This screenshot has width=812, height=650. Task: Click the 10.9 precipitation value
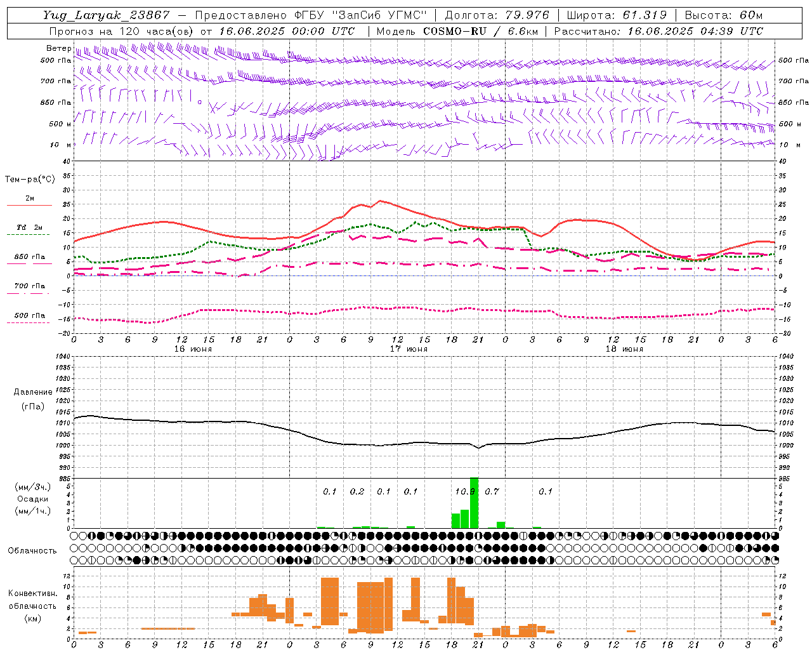465,491
